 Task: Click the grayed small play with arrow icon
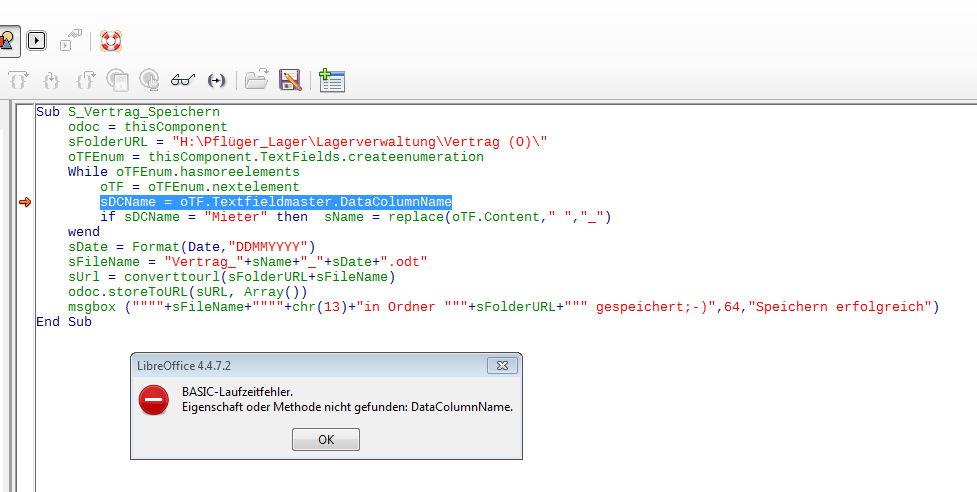pyautogui.click(x=70, y=41)
